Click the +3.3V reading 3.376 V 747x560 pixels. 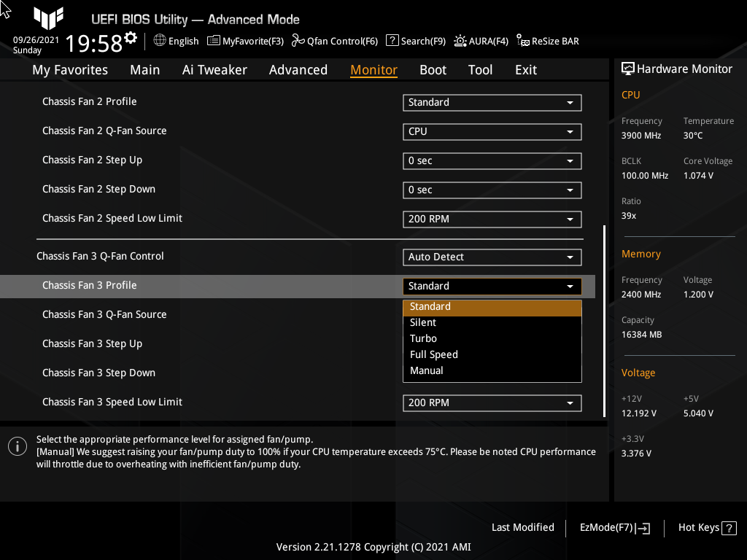coord(636,454)
